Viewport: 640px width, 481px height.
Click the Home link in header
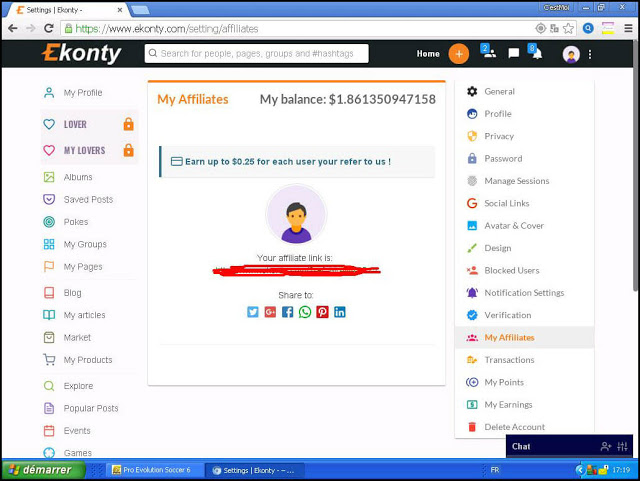coord(428,54)
